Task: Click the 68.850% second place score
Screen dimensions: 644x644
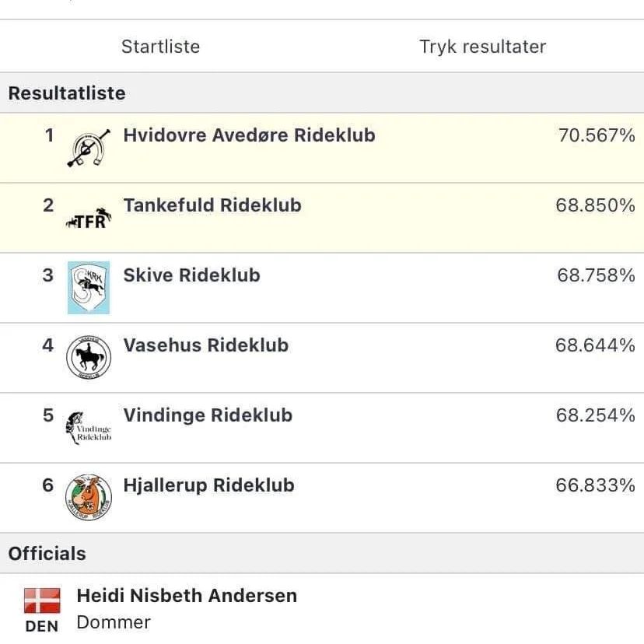Action: click(x=596, y=205)
